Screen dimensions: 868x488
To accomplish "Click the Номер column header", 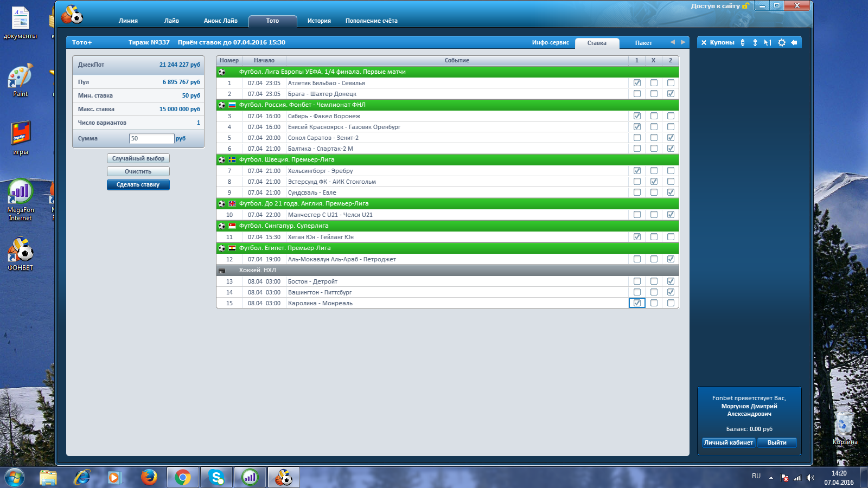I will (229, 60).
